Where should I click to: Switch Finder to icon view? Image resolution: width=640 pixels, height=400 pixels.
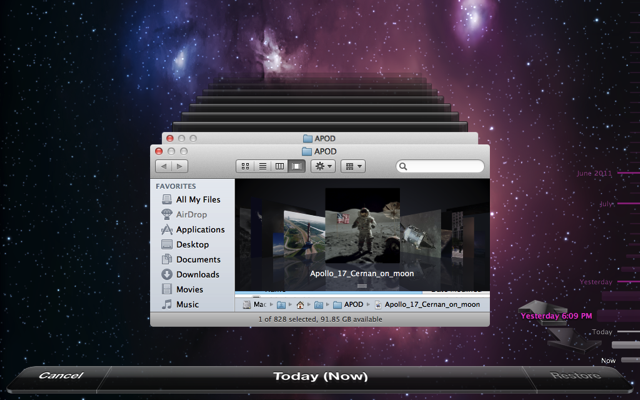point(245,166)
